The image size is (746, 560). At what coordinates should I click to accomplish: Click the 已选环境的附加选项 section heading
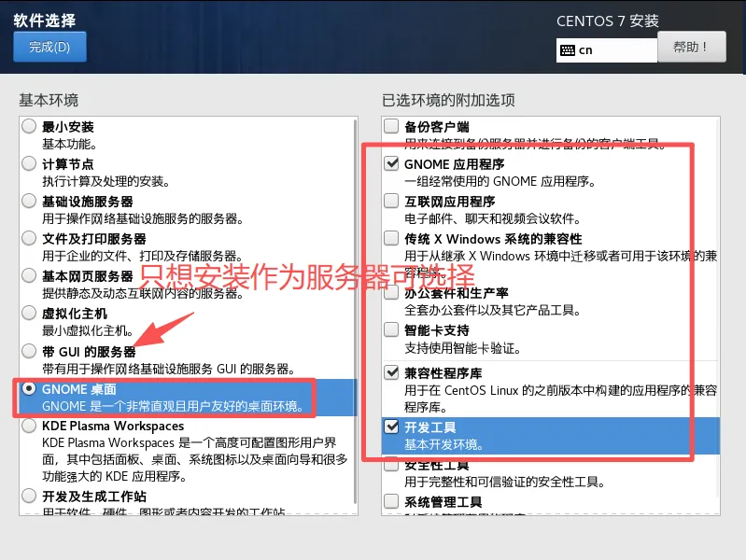[x=448, y=100]
